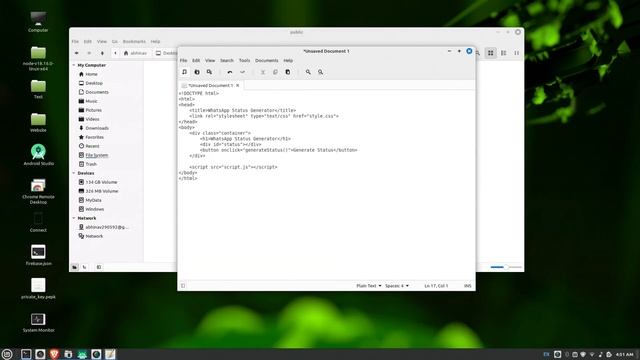Close the Unsaved Document 1 tab
640x360 pixels.
238,85
